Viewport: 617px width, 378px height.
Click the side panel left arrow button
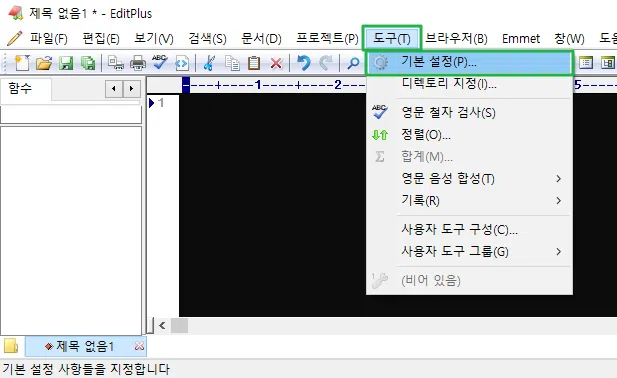pos(114,89)
